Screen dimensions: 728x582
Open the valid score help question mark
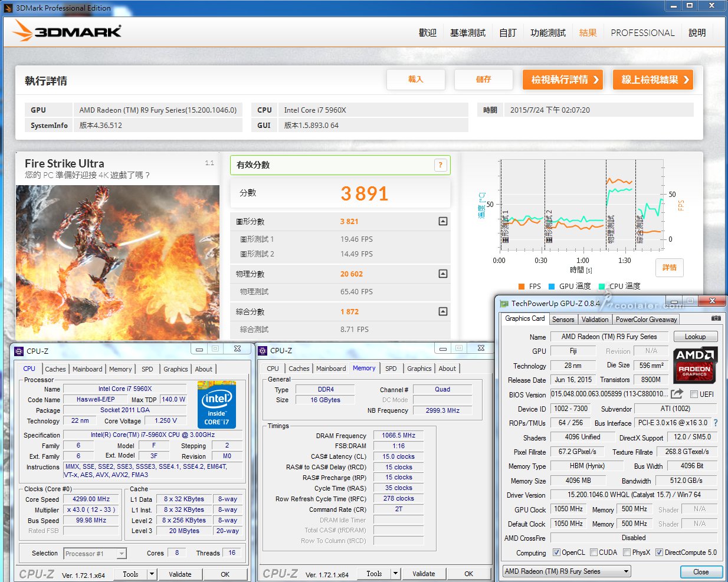[x=440, y=165]
